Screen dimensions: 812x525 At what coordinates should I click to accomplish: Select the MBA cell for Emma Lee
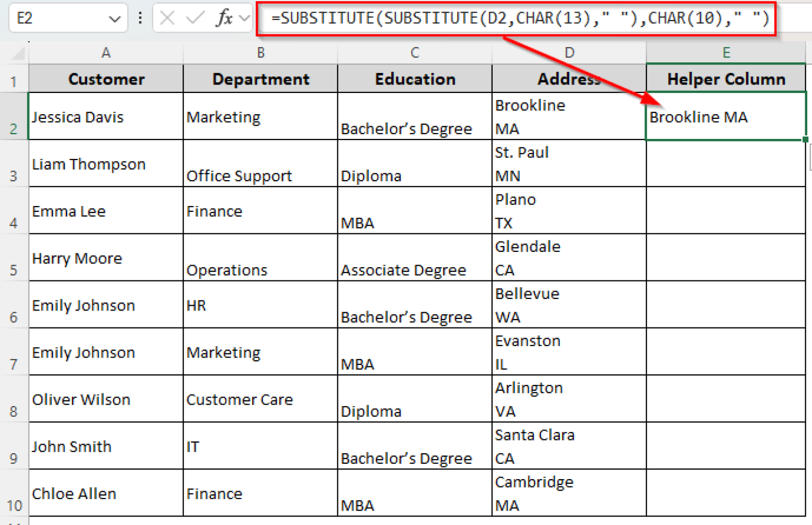point(414,210)
